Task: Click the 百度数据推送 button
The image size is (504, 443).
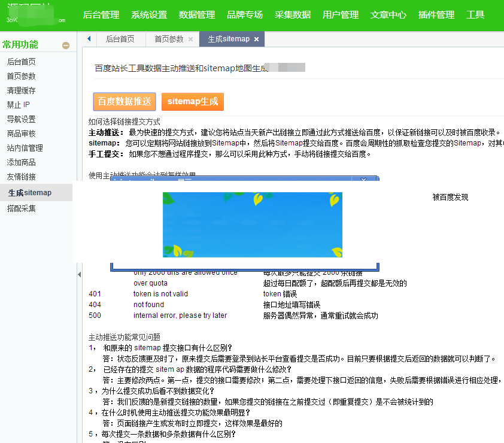Action: [124, 101]
